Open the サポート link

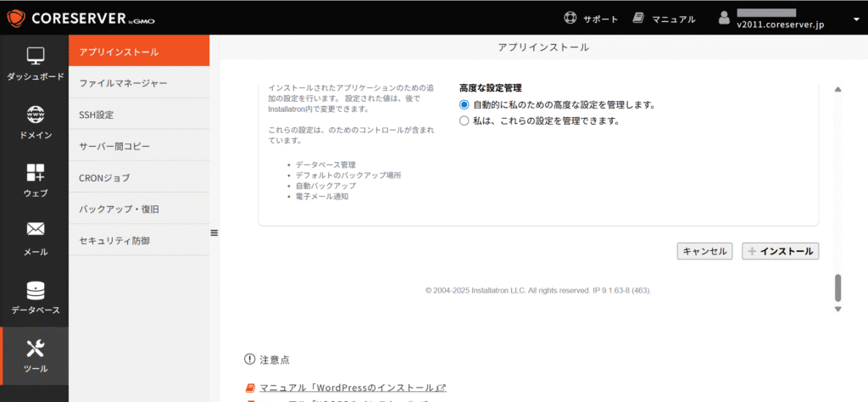tap(600, 19)
